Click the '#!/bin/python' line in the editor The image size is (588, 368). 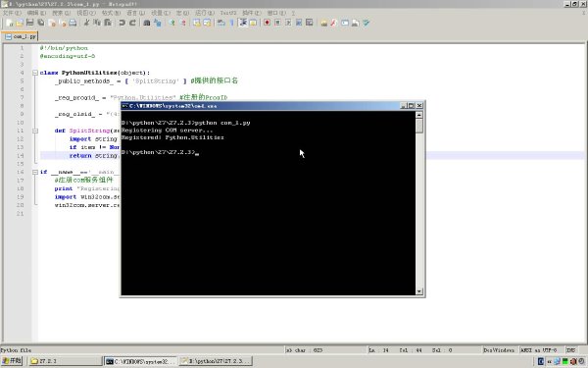coord(64,48)
